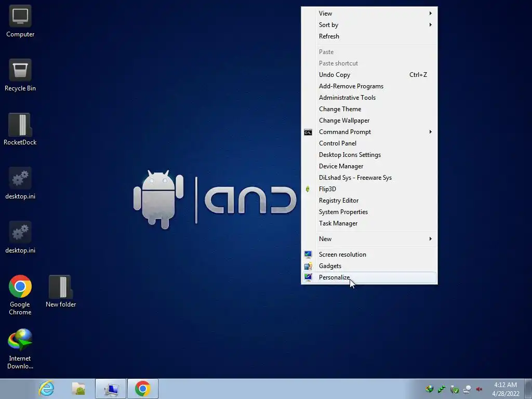Click the Screen resolution entry
Screen dimensions: 532x399
tap(369, 255)
